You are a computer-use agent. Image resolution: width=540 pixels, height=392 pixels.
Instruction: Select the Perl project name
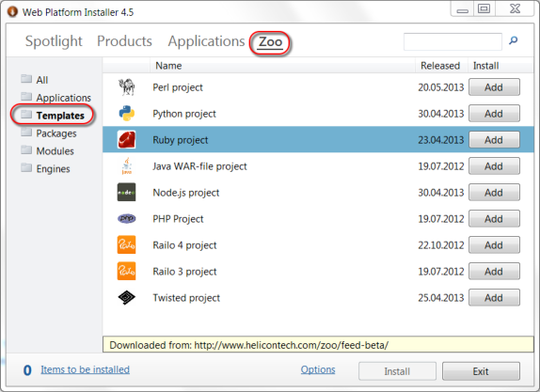178,87
